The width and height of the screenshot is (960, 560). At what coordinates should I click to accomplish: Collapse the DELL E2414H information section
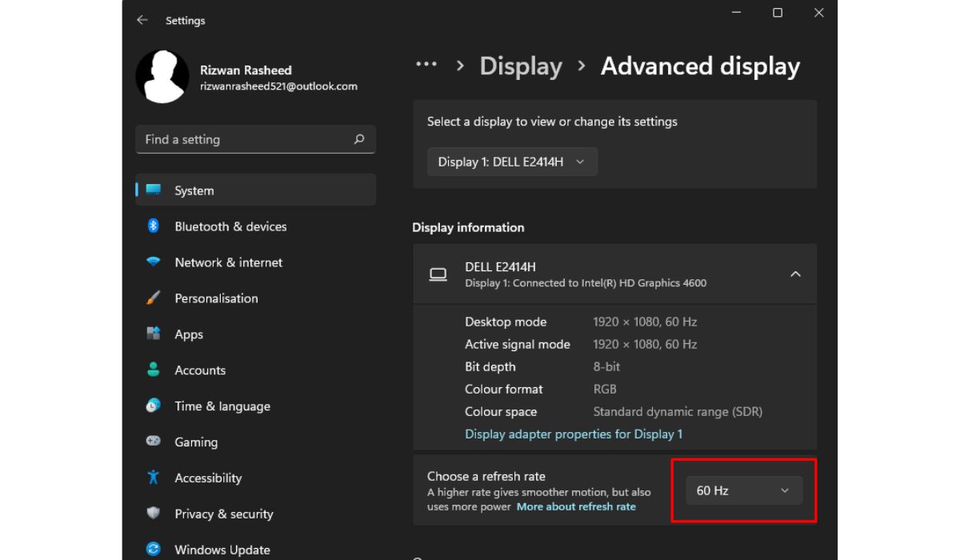tap(795, 274)
